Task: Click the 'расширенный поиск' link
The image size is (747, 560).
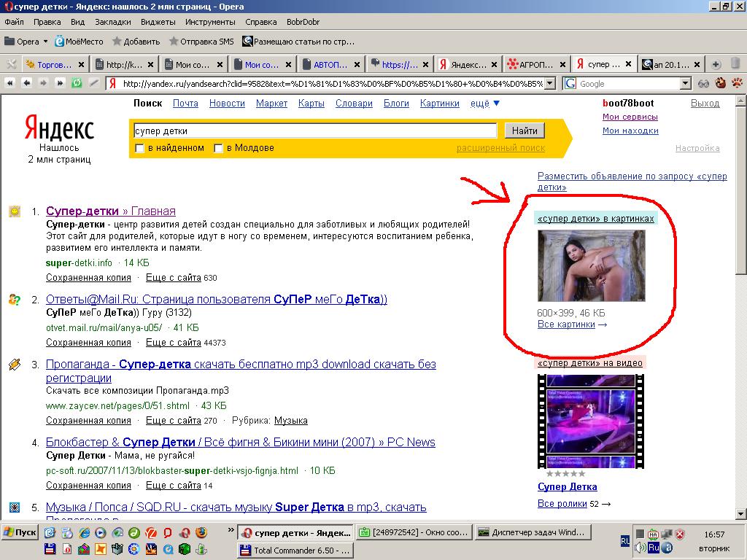Action: pyautogui.click(x=500, y=148)
